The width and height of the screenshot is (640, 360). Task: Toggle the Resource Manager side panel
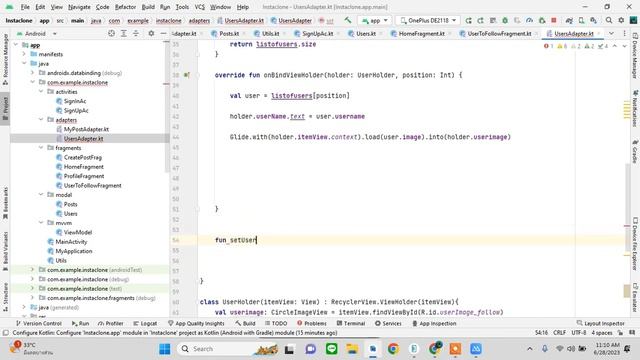pyautogui.click(x=5, y=60)
